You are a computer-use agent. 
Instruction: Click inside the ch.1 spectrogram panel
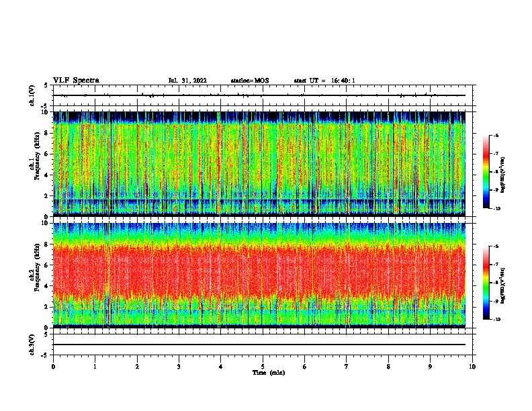point(259,164)
